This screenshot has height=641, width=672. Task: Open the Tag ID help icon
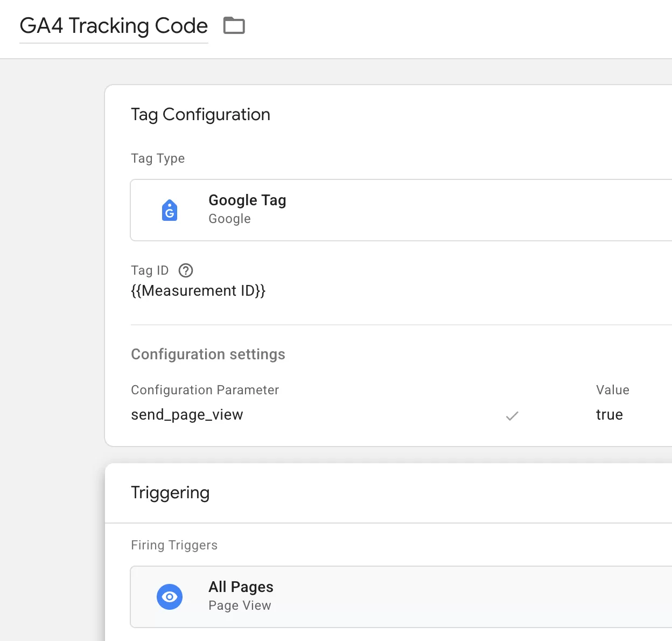click(x=186, y=270)
